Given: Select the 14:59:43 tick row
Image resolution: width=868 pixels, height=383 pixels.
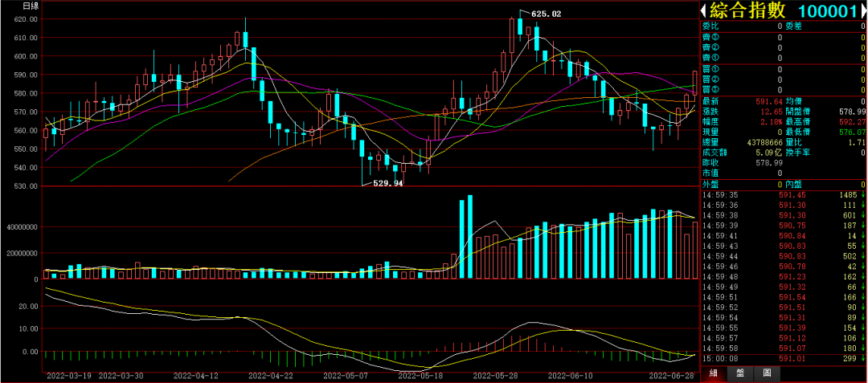Looking at the screenshot, I should pos(784,246).
